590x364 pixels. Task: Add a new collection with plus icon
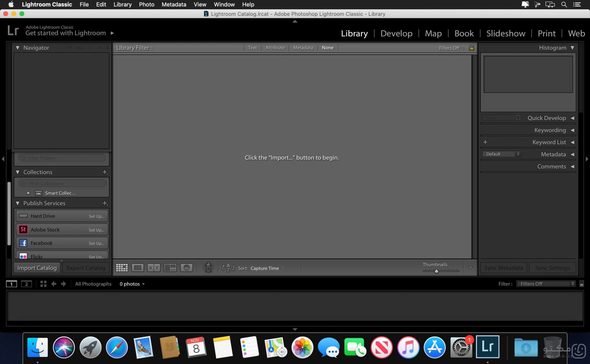pos(105,172)
